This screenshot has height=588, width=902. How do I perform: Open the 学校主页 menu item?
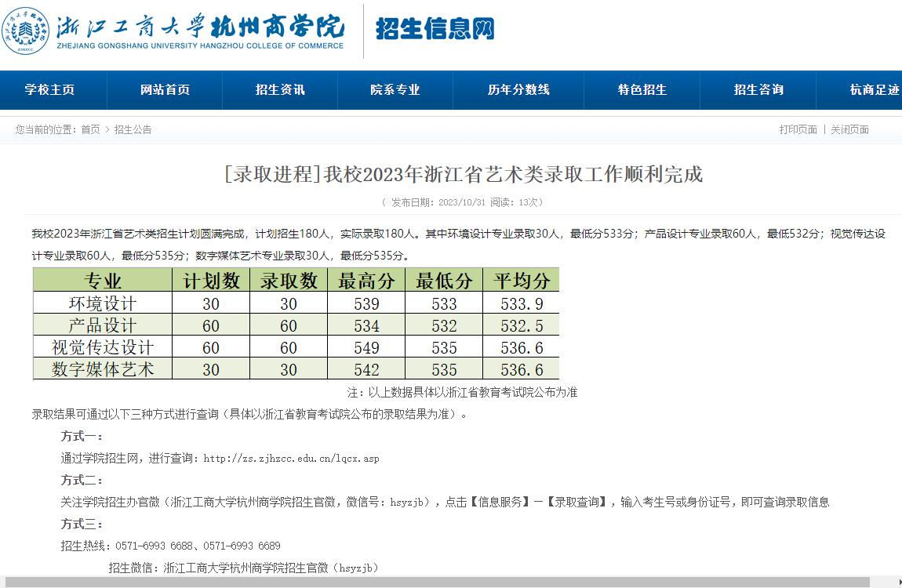click(x=49, y=89)
